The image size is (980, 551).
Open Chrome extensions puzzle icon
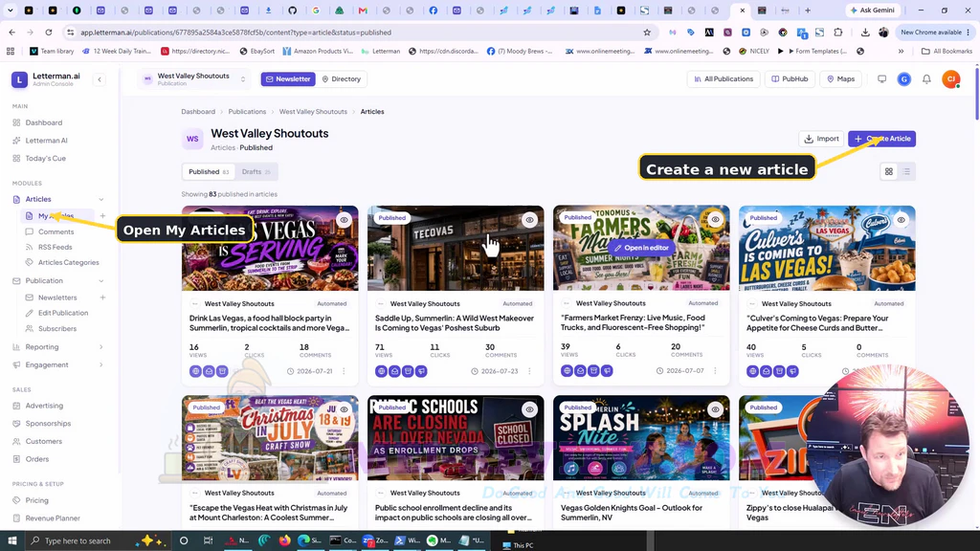838,33
